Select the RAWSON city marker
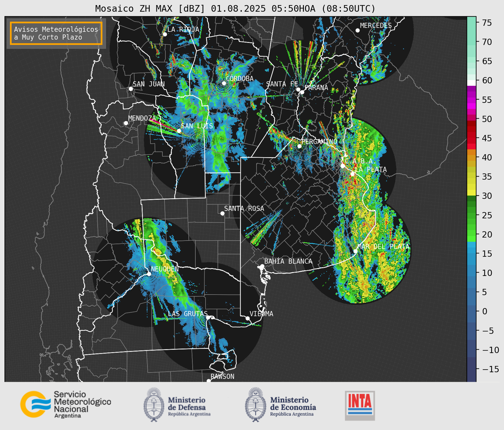The width and height of the screenshot is (504, 430). pos(209,381)
